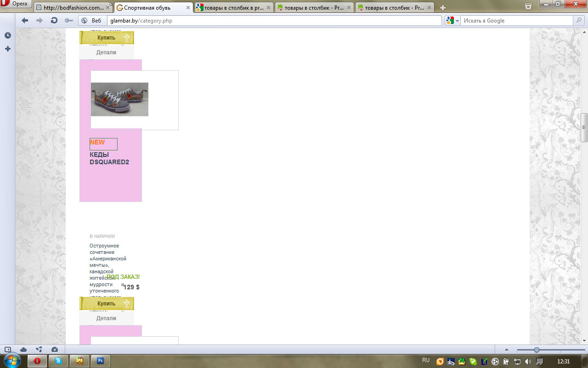This screenshot has width=588, height=368.
Task: Click the orange NEW label
Action: click(x=97, y=142)
